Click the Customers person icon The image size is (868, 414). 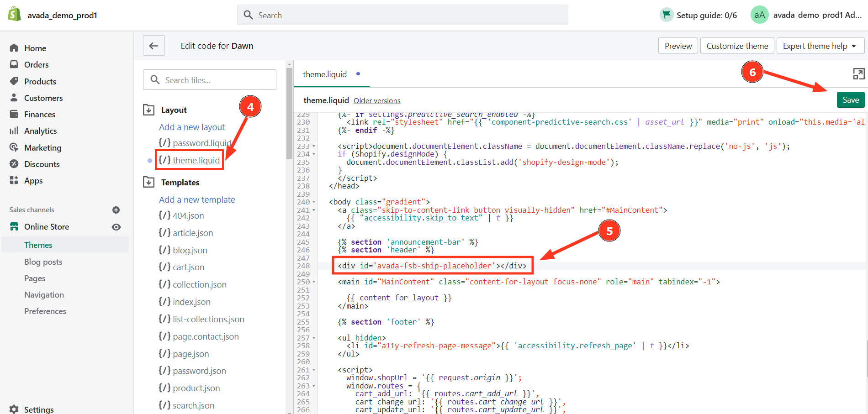pyautogui.click(x=14, y=98)
